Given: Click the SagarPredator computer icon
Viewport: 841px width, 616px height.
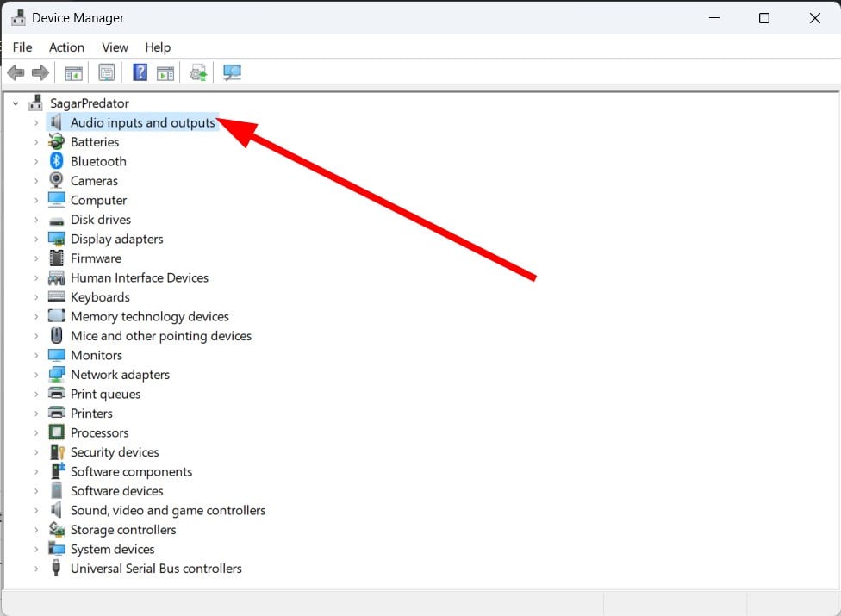Looking at the screenshot, I should click(36, 103).
